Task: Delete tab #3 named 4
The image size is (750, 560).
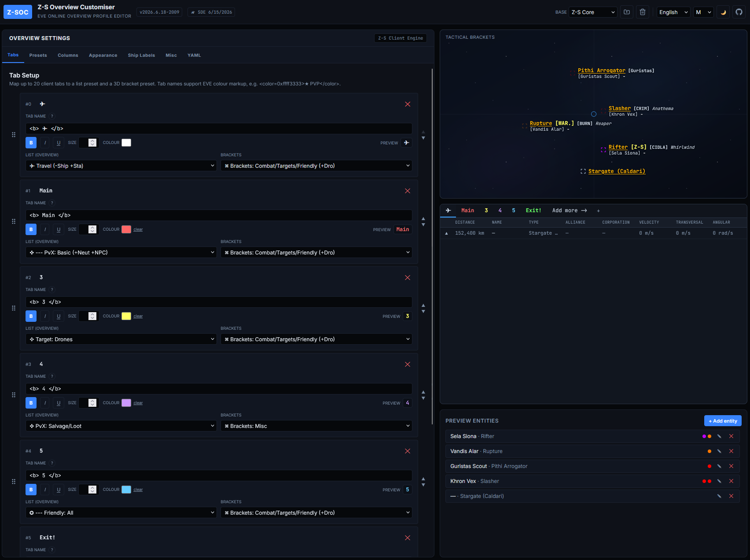Action: (x=408, y=365)
